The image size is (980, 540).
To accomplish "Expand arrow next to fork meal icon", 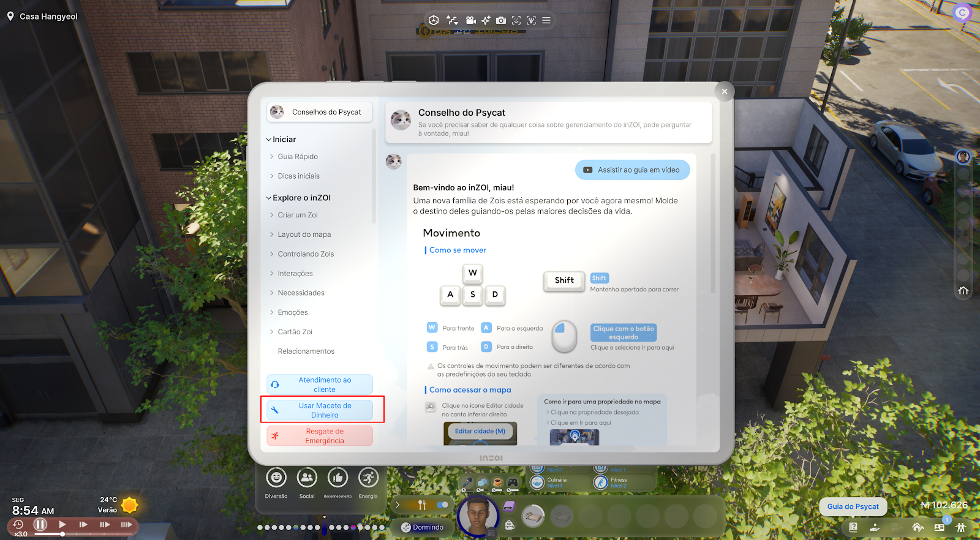I will (398, 505).
